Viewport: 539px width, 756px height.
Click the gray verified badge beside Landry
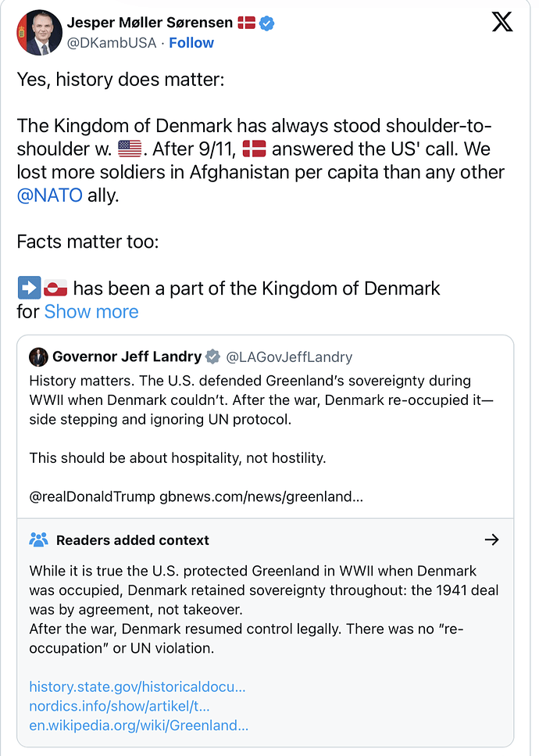click(x=212, y=357)
